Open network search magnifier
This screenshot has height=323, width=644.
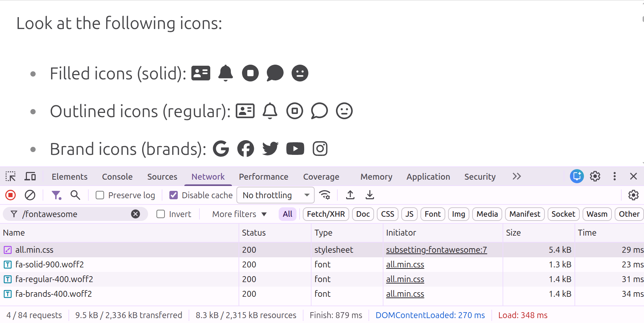point(75,195)
